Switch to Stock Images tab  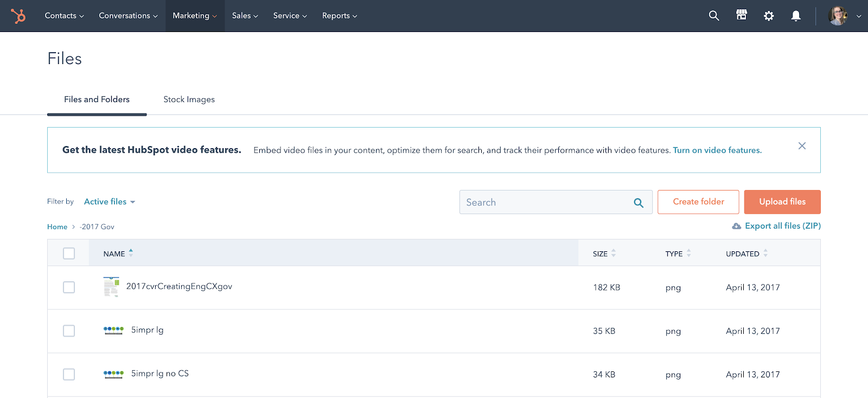[189, 99]
